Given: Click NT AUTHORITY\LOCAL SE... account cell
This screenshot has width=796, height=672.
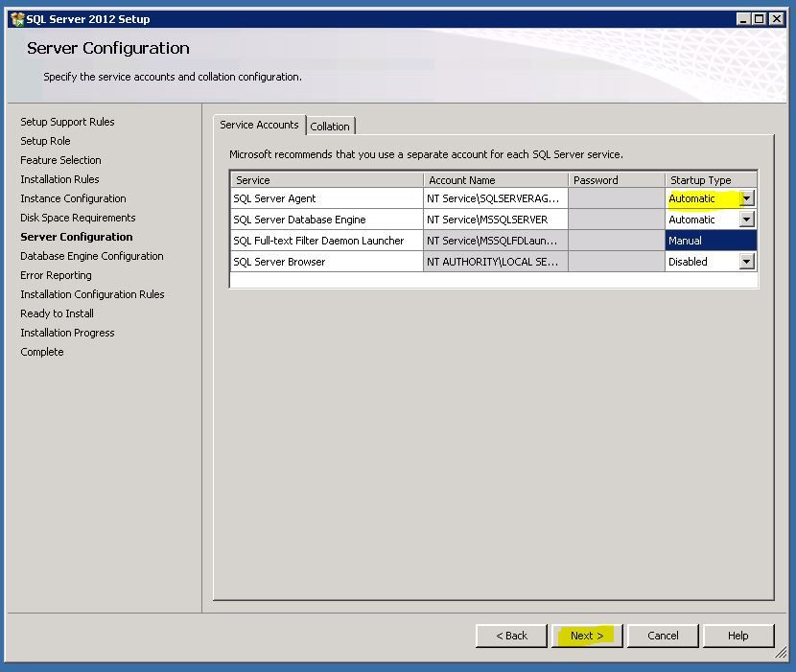Looking at the screenshot, I should pos(496,262).
